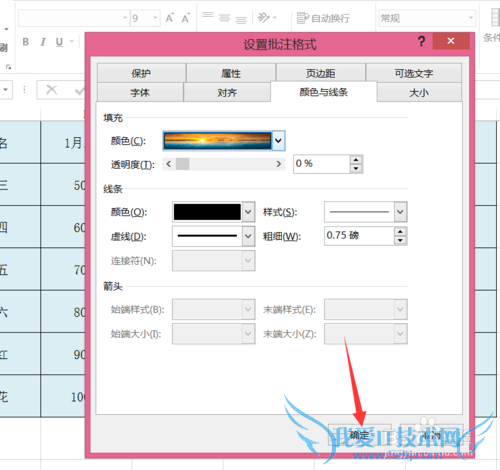Open the name box dropdown arrow
Screen dimensions: 500x470
tap(6, 90)
